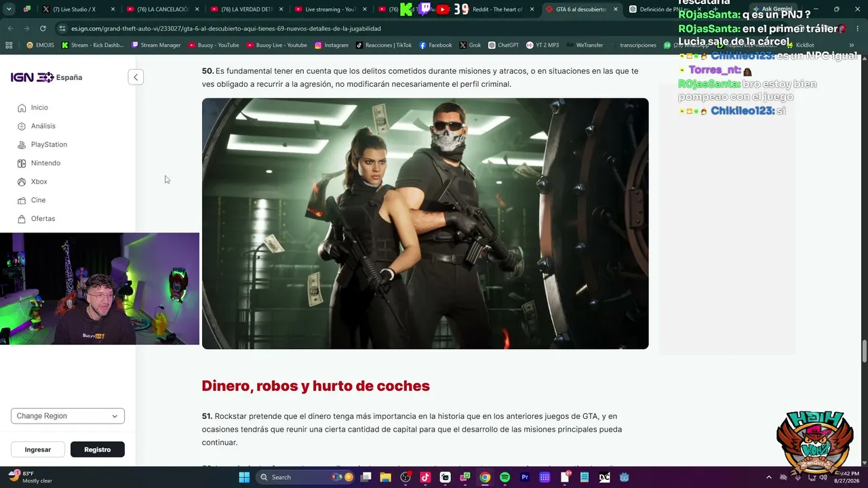The image size is (868, 488).
Task: Go to the Inicio section
Action: tap(39, 108)
